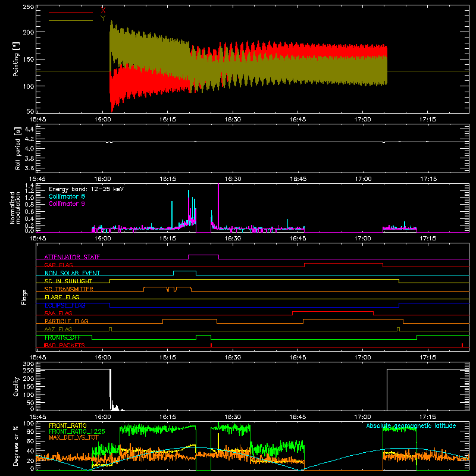Click the SAA_FLAG label
This screenshot has width=476, height=476.
(x=58, y=313)
